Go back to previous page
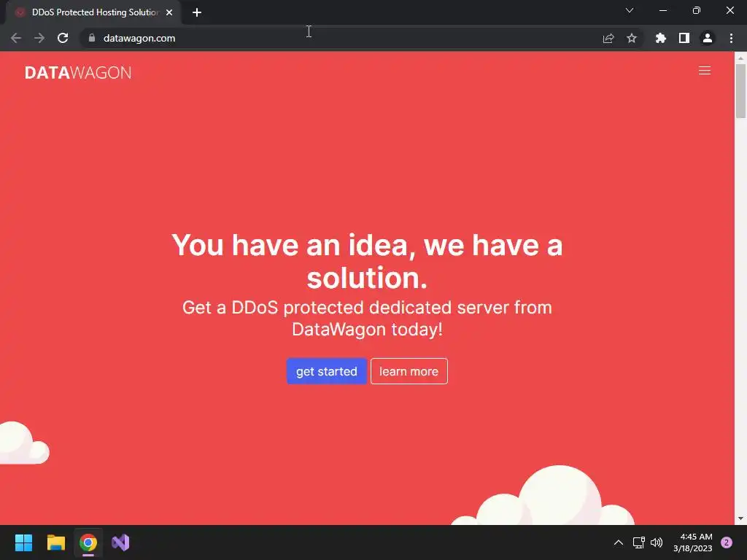Image resolution: width=747 pixels, height=560 pixels. pos(16,38)
